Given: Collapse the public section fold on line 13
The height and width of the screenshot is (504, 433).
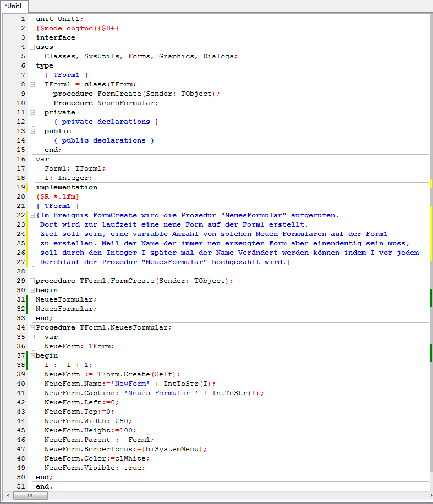Looking at the screenshot, I should tap(32, 131).
